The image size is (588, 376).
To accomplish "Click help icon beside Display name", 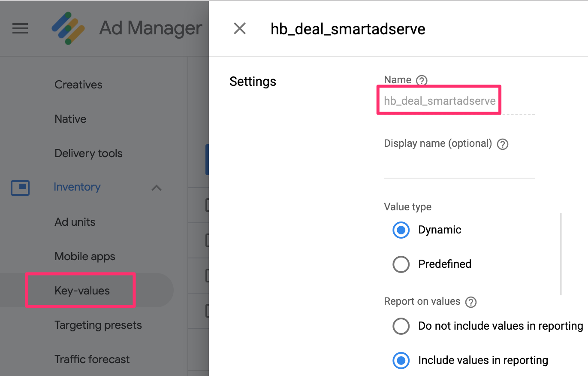I will click(502, 144).
